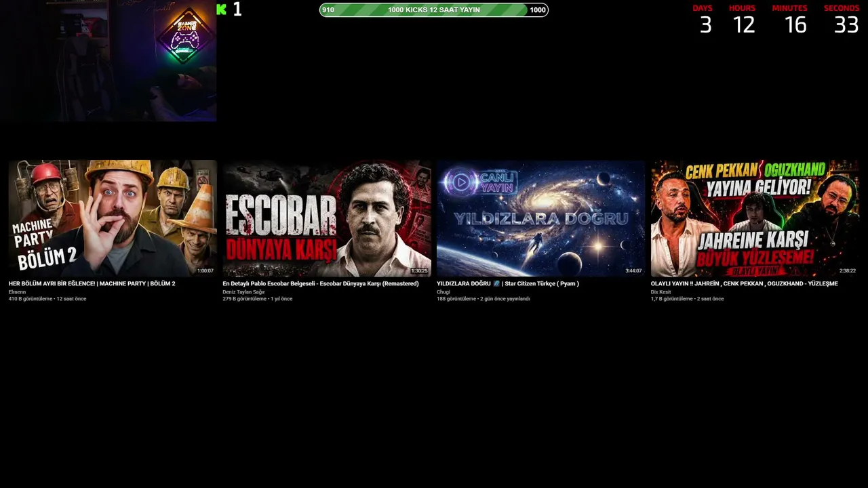Click the countdown minutes value 16

point(795,25)
